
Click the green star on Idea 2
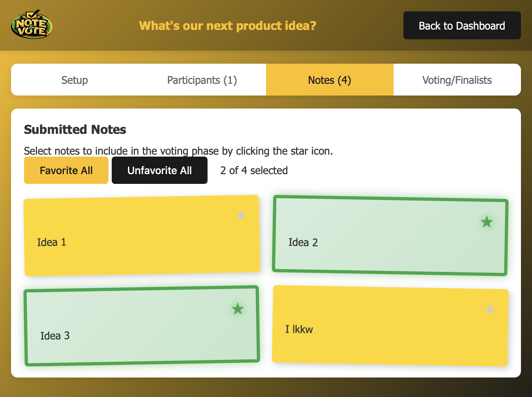coord(487,222)
